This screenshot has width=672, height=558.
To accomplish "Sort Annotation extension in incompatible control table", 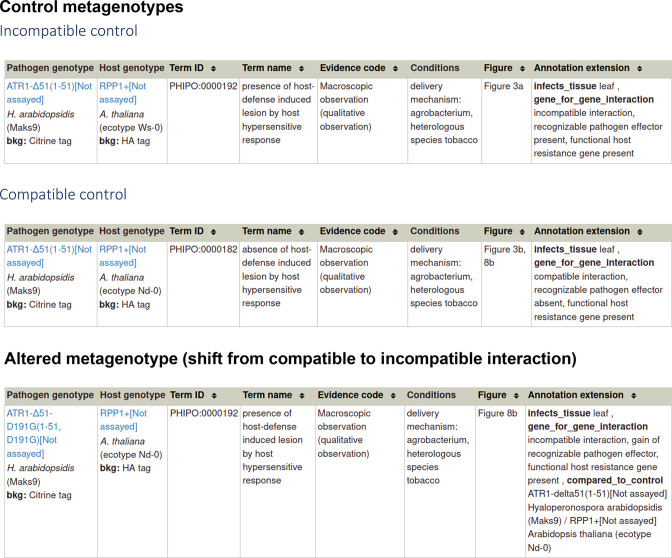I will [639, 69].
